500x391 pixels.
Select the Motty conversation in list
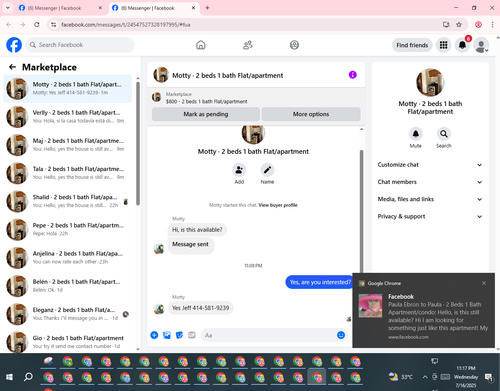coord(68,89)
